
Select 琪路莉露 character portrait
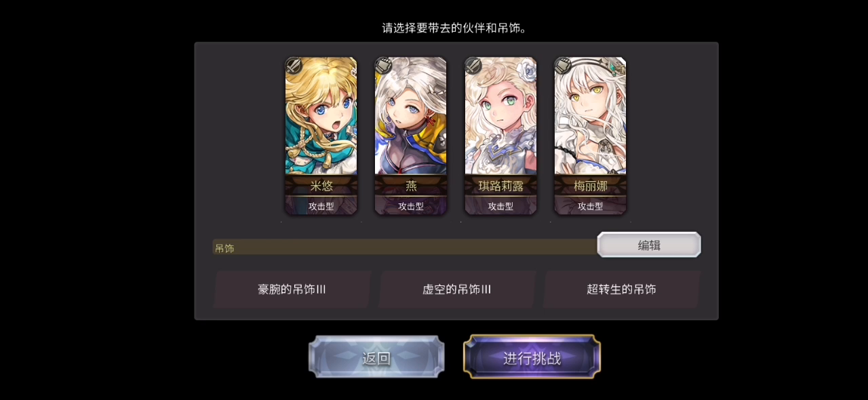pyautogui.click(x=500, y=116)
